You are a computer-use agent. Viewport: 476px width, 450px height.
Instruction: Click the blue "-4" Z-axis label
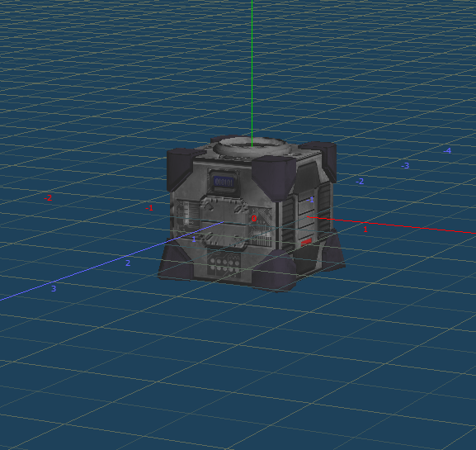447,150
